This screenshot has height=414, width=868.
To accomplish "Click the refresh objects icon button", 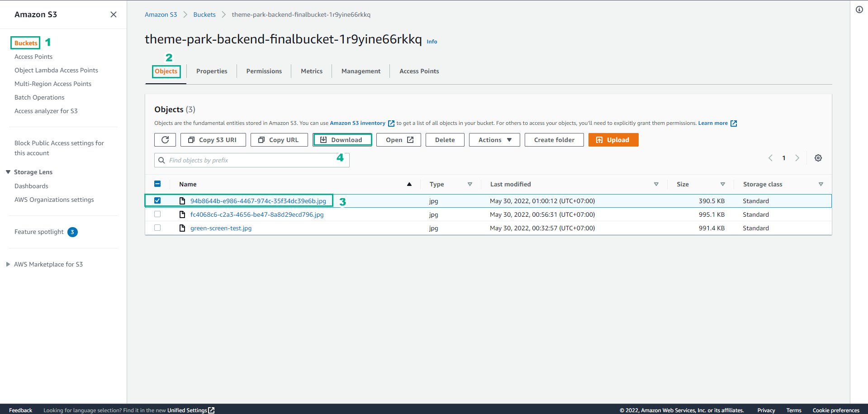I will (x=165, y=140).
